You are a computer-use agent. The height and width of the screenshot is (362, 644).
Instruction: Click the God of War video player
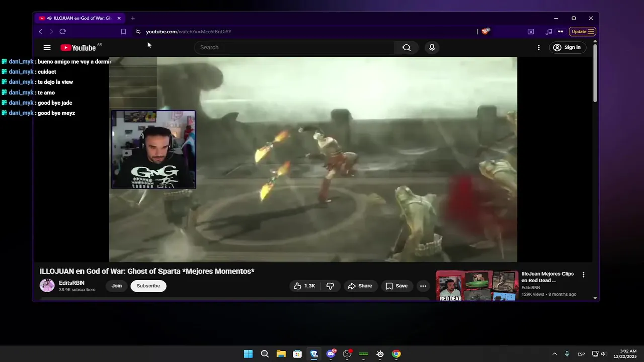(x=313, y=159)
